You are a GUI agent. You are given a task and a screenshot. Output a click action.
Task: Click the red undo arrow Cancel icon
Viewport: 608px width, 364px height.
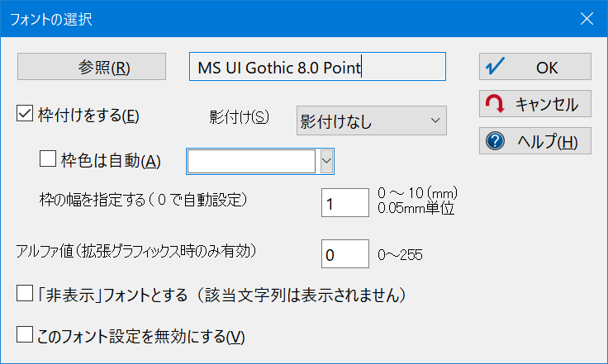click(495, 104)
